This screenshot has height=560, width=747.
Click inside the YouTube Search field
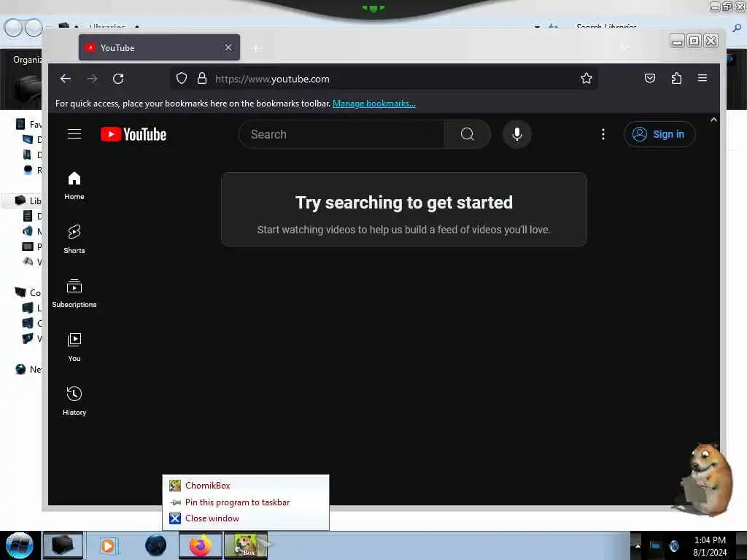click(x=342, y=134)
